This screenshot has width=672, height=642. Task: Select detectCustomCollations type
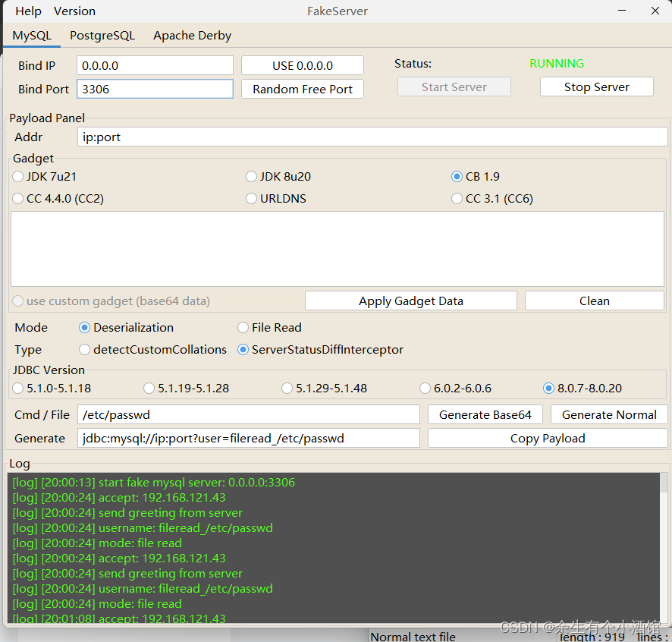[153, 350]
